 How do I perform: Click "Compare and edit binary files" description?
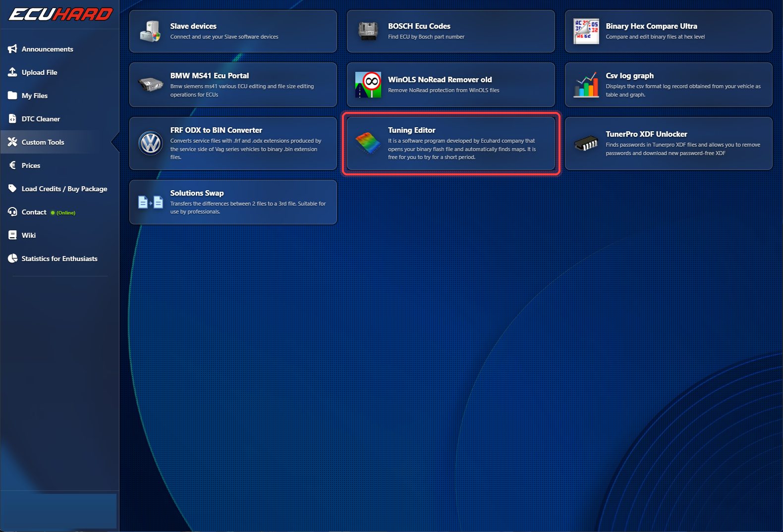(x=655, y=37)
